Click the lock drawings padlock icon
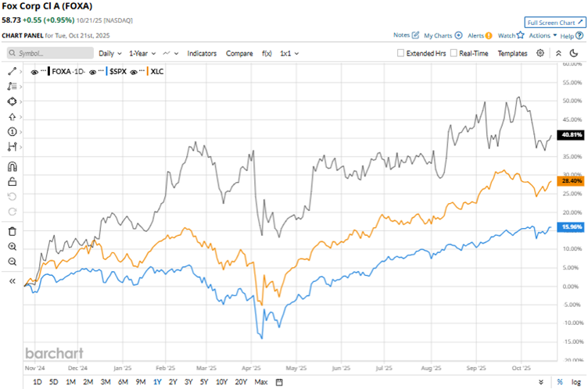This screenshot has height=389, width=588. tap(12, 182)
